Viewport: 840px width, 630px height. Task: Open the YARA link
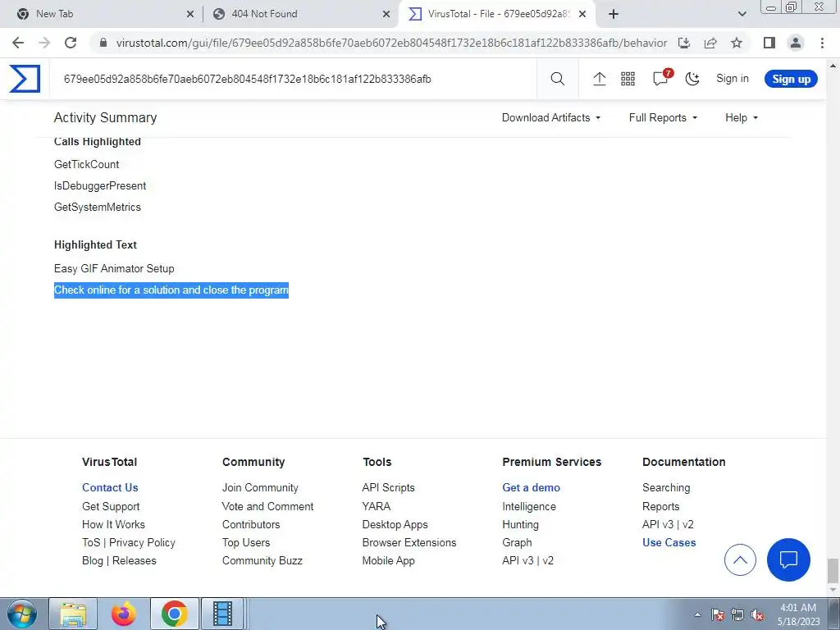pyautogui.click(x=376, y=506)
